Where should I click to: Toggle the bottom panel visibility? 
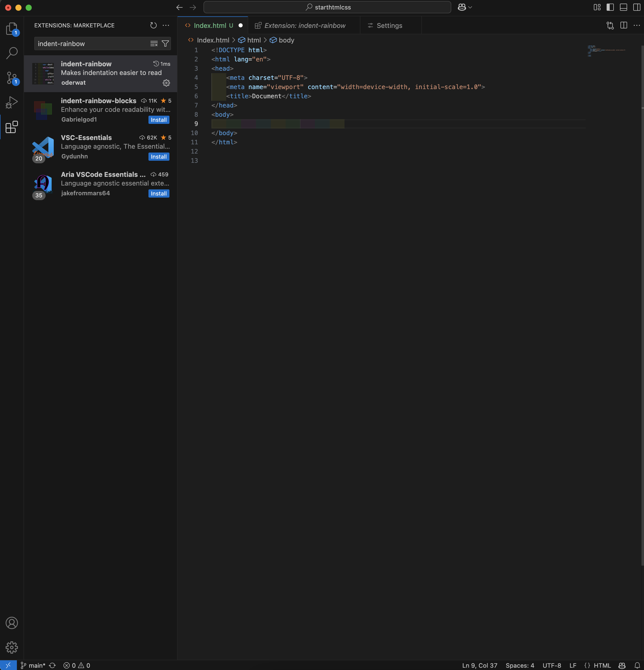click(x=624, y=7)
